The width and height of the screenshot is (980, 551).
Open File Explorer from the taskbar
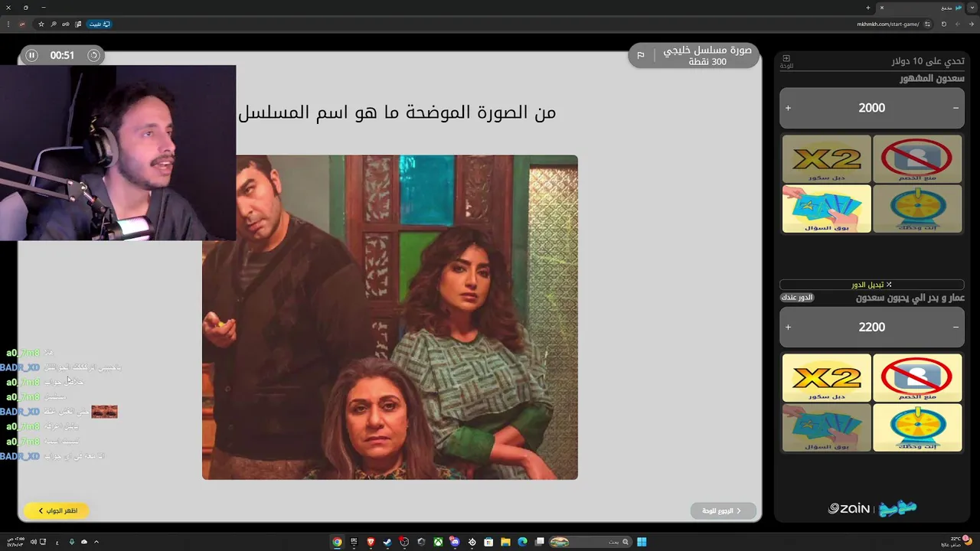pos(505,542)
